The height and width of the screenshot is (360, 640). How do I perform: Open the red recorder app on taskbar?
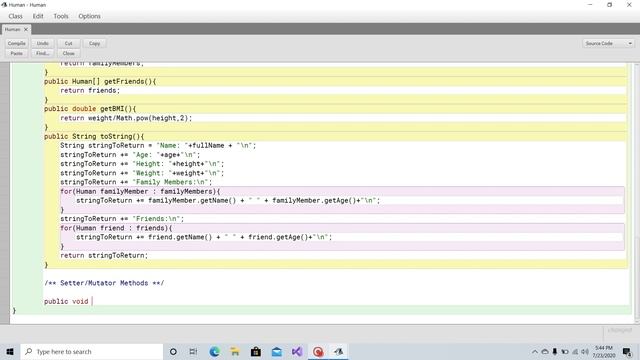[x=318, y=351]
